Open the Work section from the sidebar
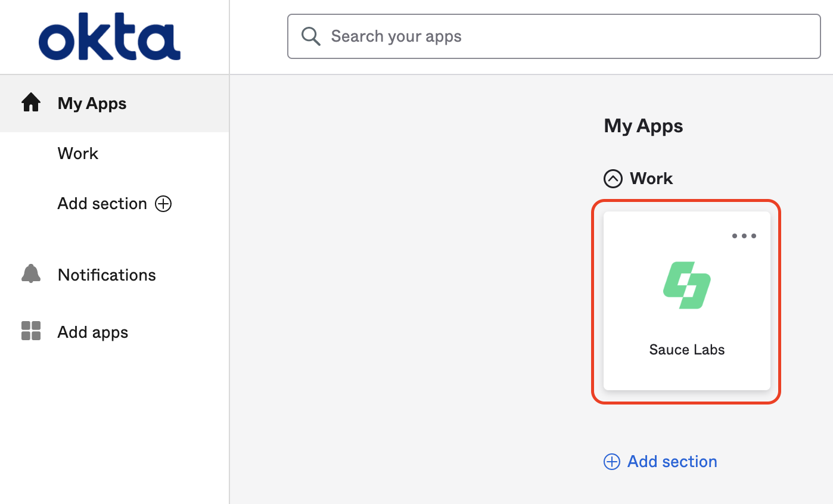833x504 pixels. click(x=77, y=153)
